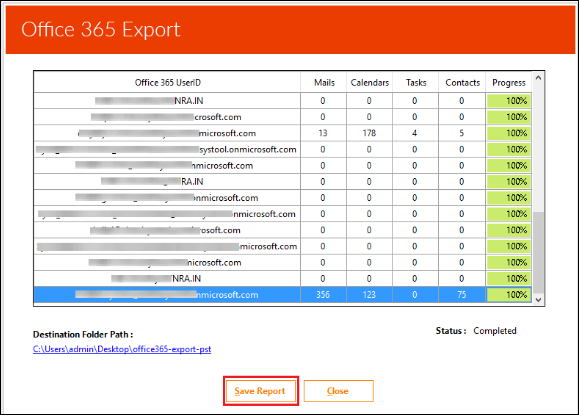Click the Calendars value 123 in highlighted row
This screenshot has height=415, width=579.
(x=369, y=295)
